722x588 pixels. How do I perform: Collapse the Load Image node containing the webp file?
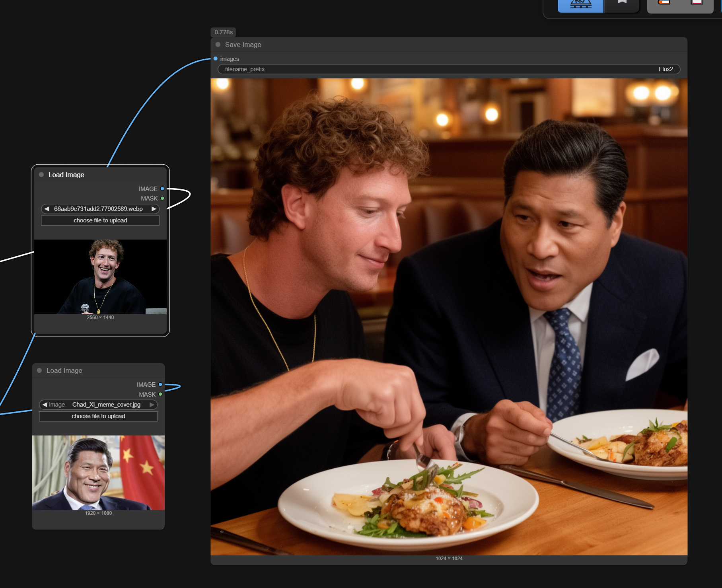tap(41, 175)
